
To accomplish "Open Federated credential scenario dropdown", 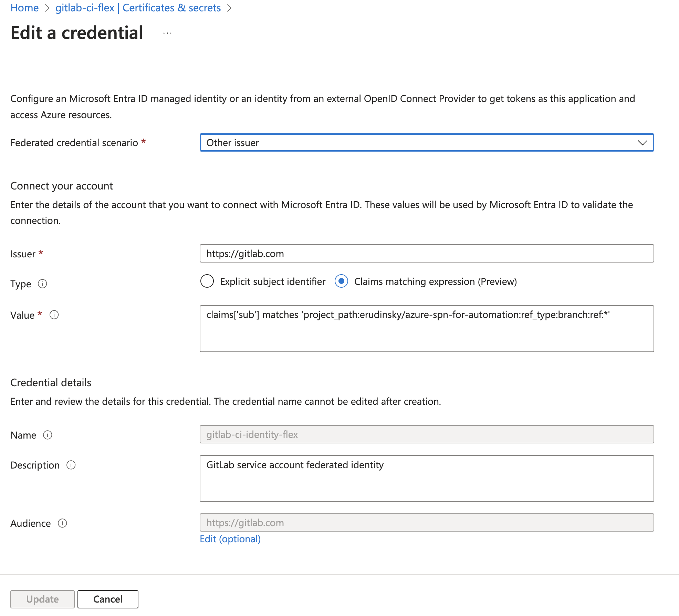I will [x=413, y=143].
